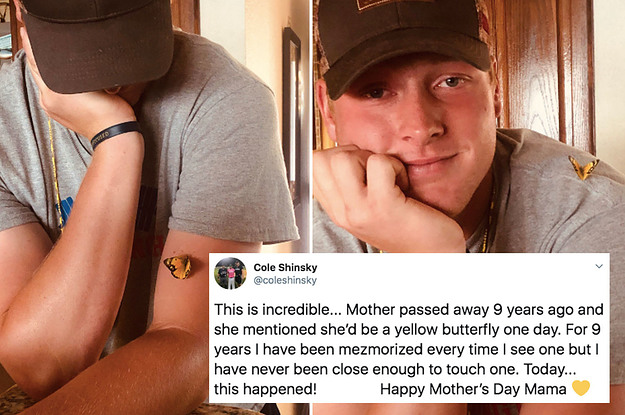625x415 pixels.
Task: Click the yellow butterfly on the arm
Action: click(178, 266)
